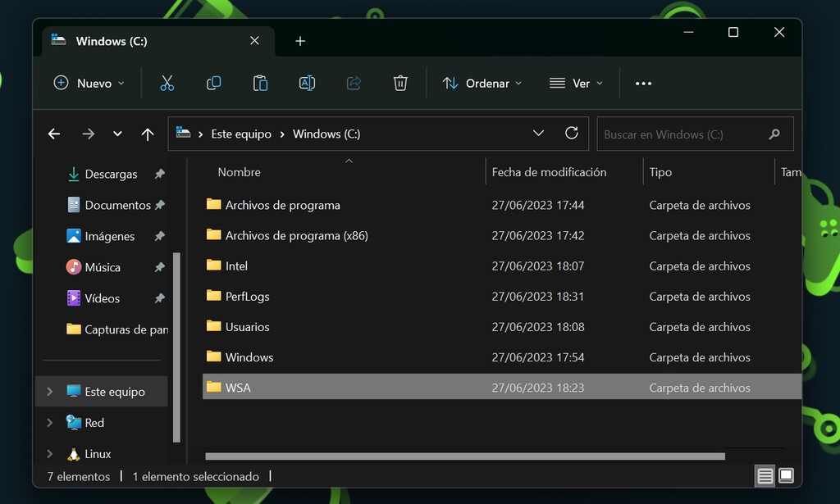Click in the Buscar en Windows (C:) field

695,134
